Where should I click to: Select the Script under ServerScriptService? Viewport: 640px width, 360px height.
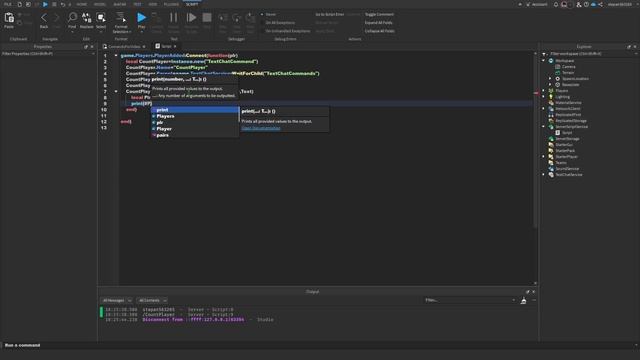567,133
